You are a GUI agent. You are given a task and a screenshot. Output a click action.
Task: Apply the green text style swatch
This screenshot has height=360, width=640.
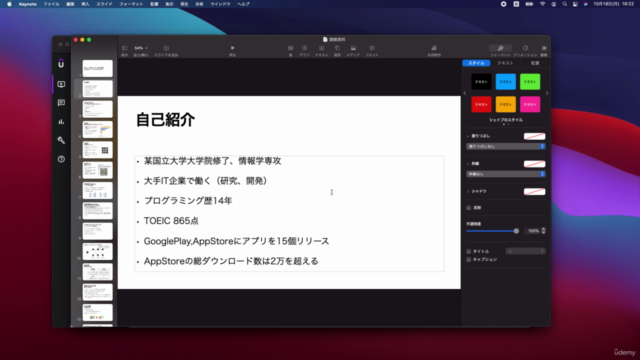[530, 82]
